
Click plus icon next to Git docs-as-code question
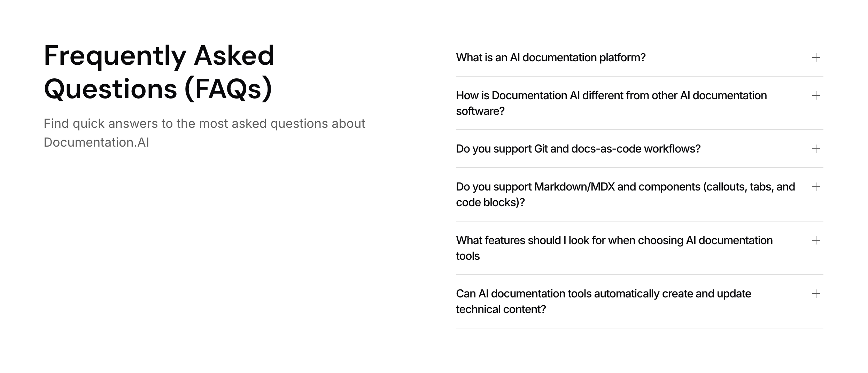[816, 149]
